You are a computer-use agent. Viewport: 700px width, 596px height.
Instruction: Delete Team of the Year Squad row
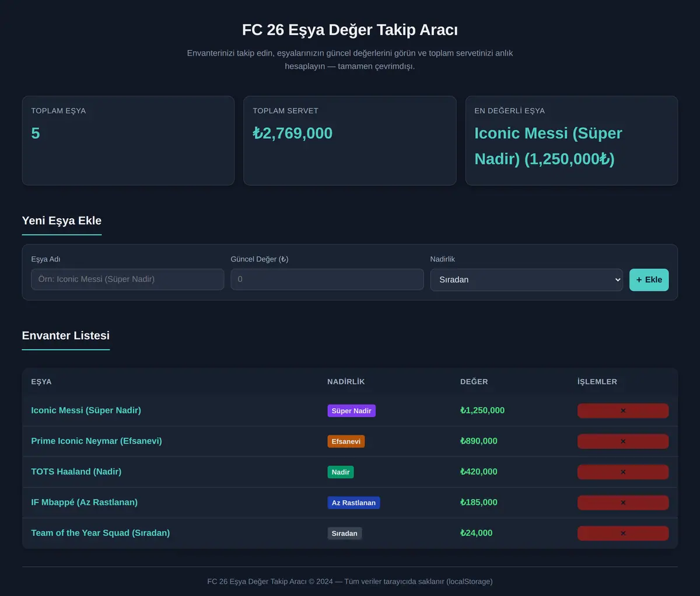pyautogui.click(x=623, y=534)
